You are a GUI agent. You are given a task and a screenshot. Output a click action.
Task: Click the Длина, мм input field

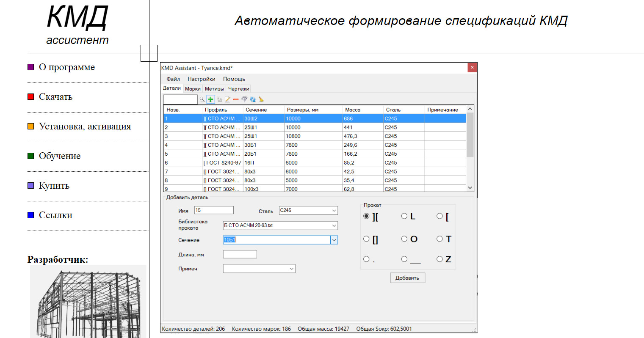pyautogui.click(x=240, y=254)
